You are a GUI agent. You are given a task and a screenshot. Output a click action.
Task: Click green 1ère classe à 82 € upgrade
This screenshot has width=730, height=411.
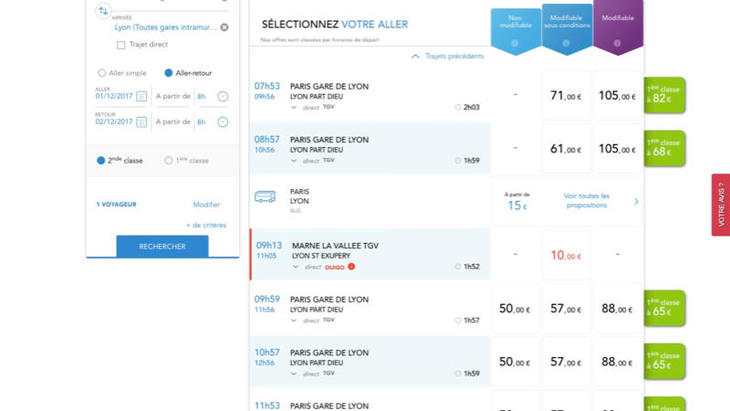coord(664,95)
